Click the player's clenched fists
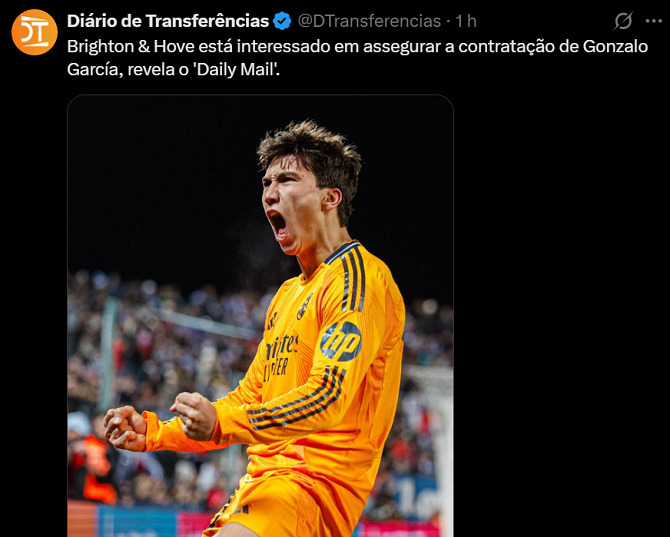Screen dimensions: 670x537 [160, 422]
